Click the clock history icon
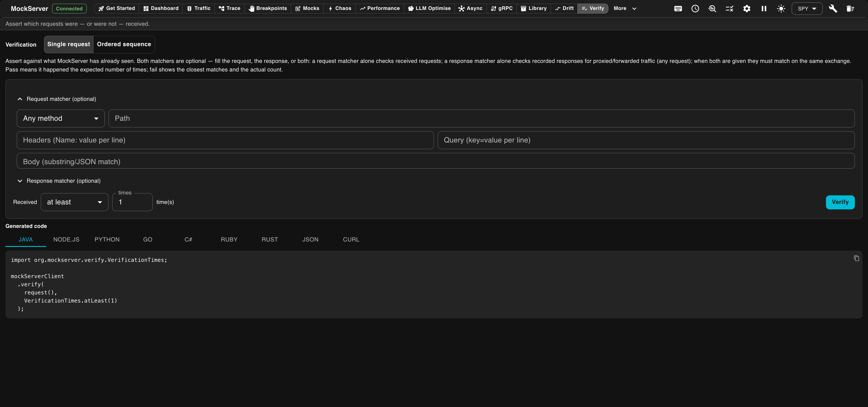Image resolution: width=868 pixels, height=407 pixels. pyautogui.click(x=695, y=9)
